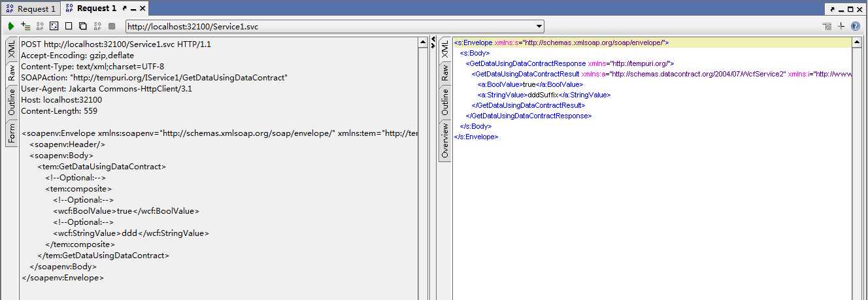The height and width of the screenshot is (300, 868).
Task: Click the POST request line text
Action: (x=116, y=44)
